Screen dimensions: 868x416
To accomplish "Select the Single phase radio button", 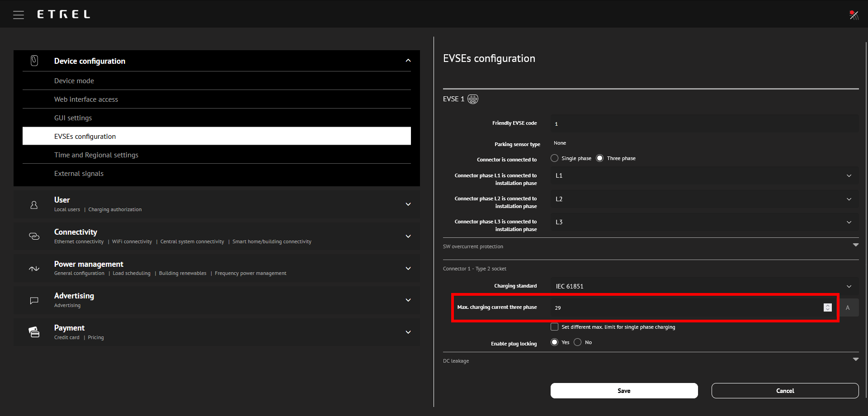I will click(554, 158).
